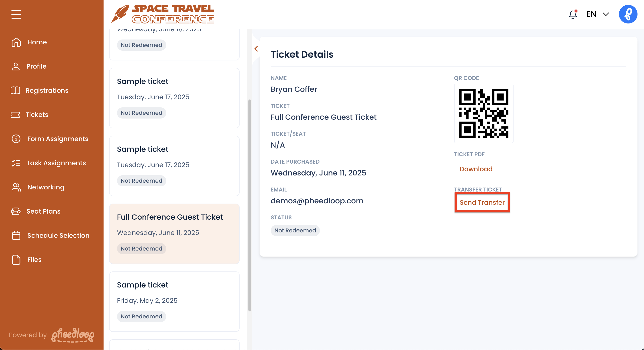644x350 pixels.
Task: Click the Home house icon
Action: pyautogui.click(x=16, y=42)
